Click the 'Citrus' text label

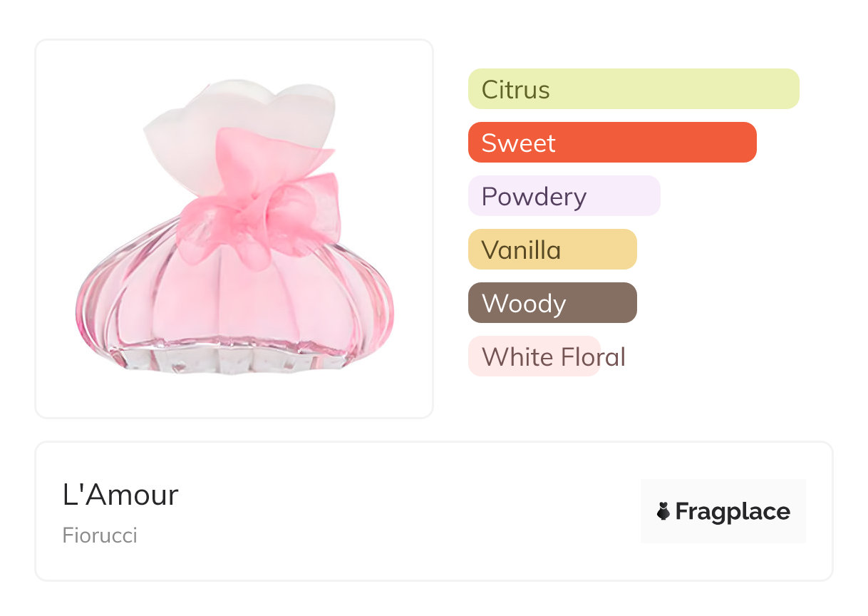(x=515, y=90)
